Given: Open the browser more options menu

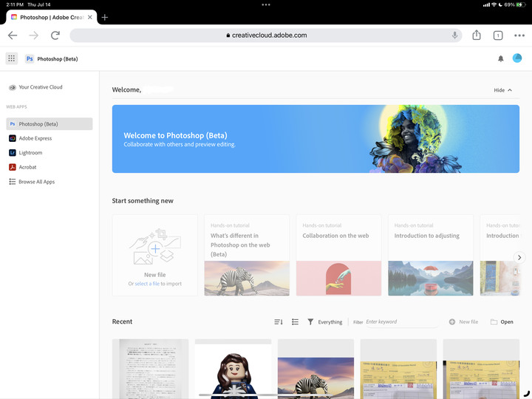Looking at the screenshot, I should (519, 35).
